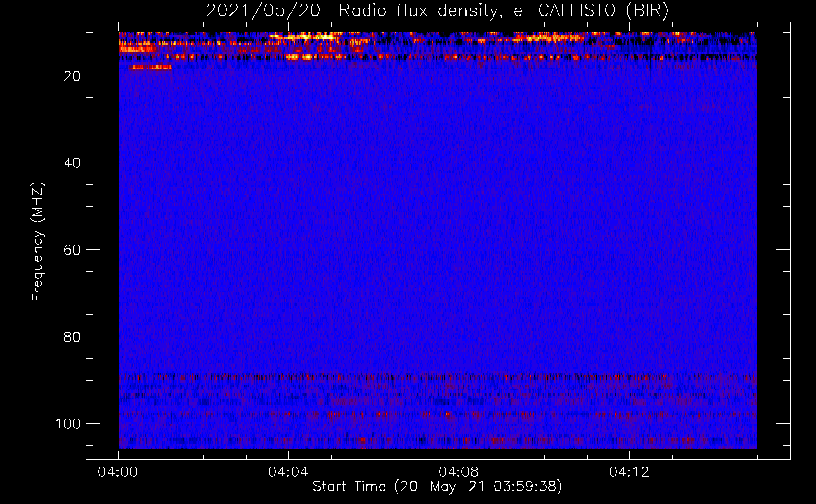This screenshot has height=504, width=816.
Task: Click the 40 frequency tick label
Action: [x=73, y=163]
